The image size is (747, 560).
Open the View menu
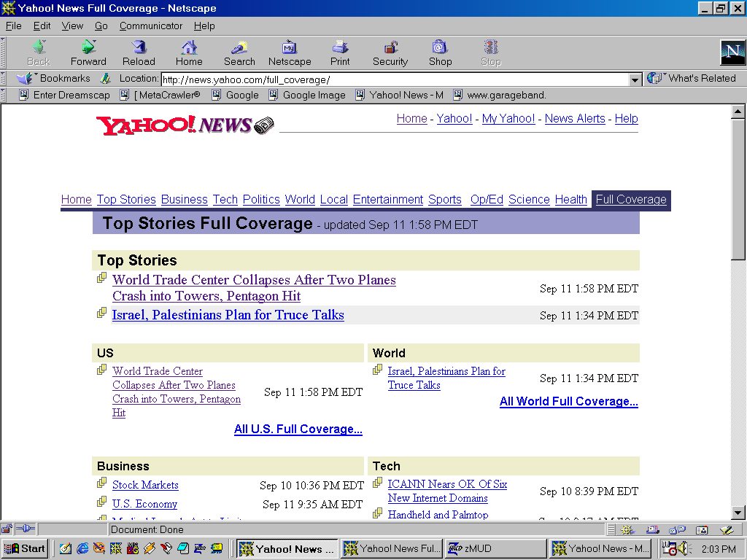tap(72, 26)
